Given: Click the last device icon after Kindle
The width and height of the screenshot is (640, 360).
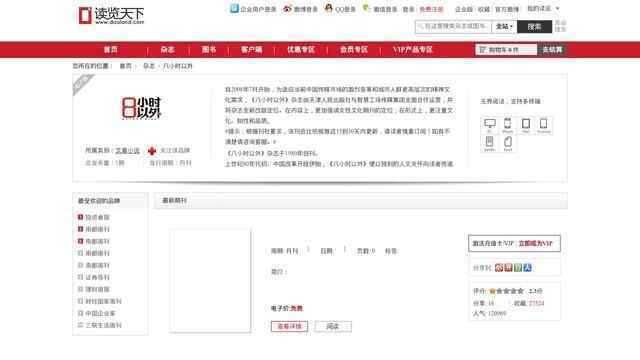Looking at the screenshot, I should click(507, 142).
